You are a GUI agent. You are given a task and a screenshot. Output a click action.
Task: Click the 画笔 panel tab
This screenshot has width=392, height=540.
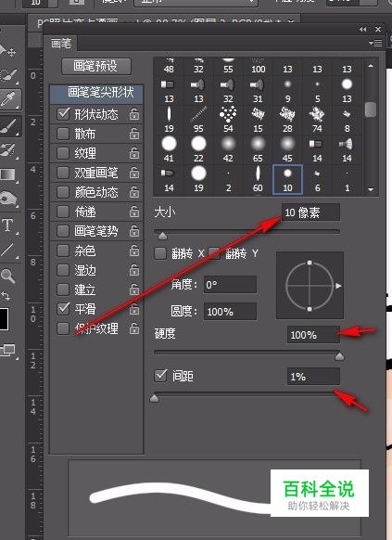(x=61, y=44)
